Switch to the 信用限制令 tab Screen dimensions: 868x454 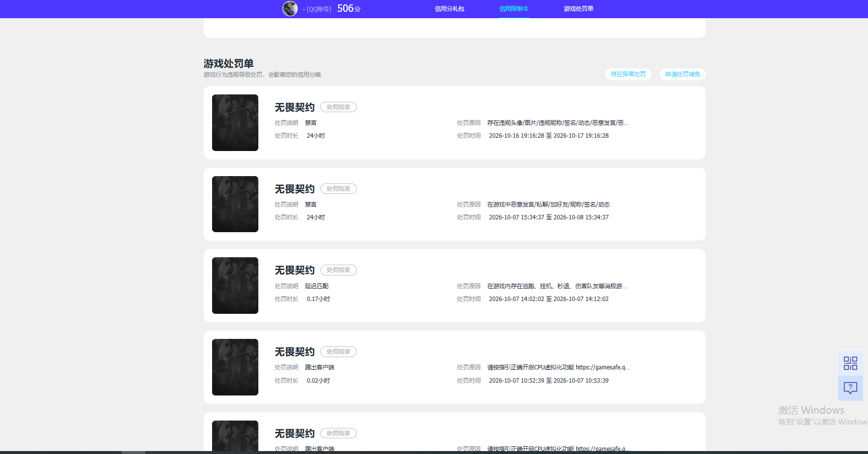514,9
